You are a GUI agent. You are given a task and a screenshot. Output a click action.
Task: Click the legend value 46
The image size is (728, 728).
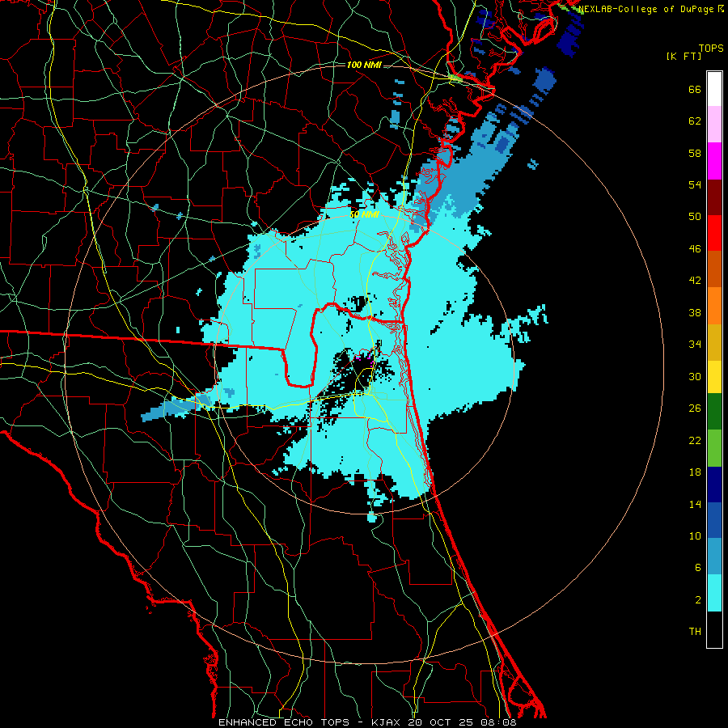click(x=695, y=249)
